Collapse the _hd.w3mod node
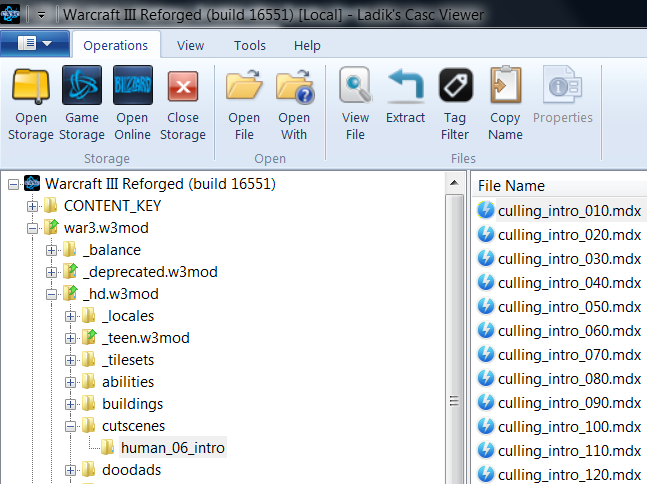Screen dimensions: 647x484 (x=52, y=294)
